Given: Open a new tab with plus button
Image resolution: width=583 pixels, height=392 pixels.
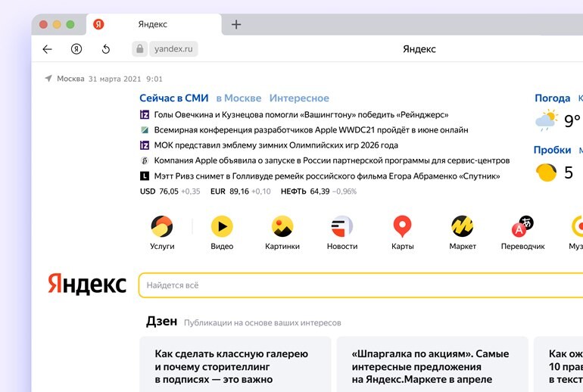Looking at the screenshot, I should (x=236, y=24).
